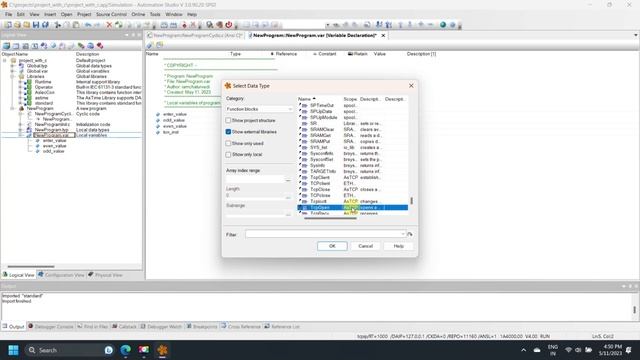Click Cancel in Select Data Type dialog
The image size is (640, 360).
(x=365, y=246)
